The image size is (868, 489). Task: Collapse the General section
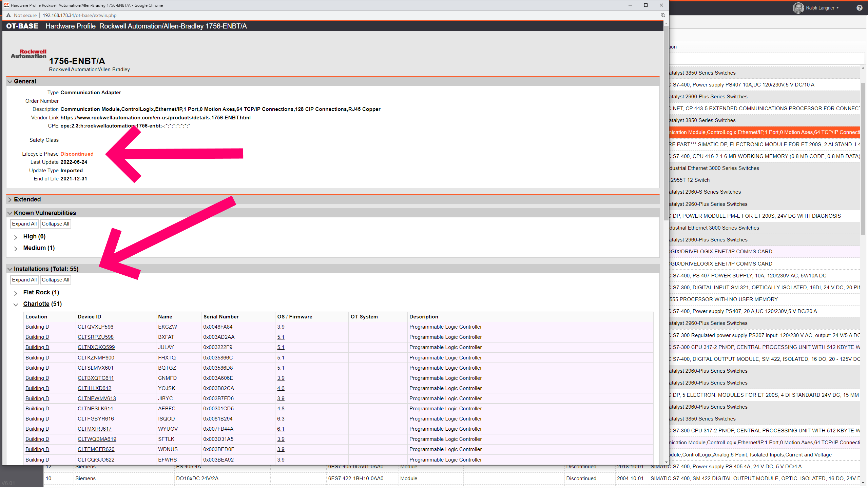(10, 82)
